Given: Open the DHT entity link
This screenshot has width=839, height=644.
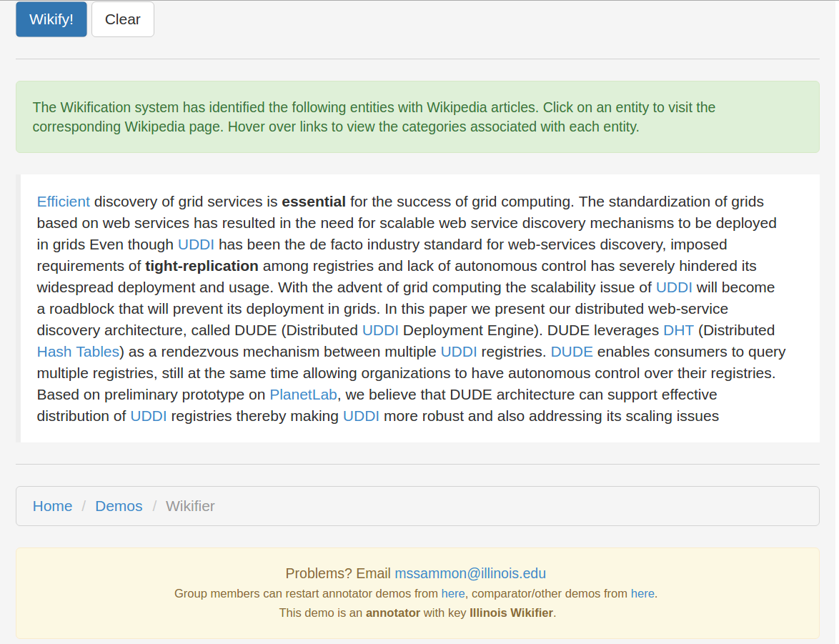Looking at the screenshot, I should 678,330.
